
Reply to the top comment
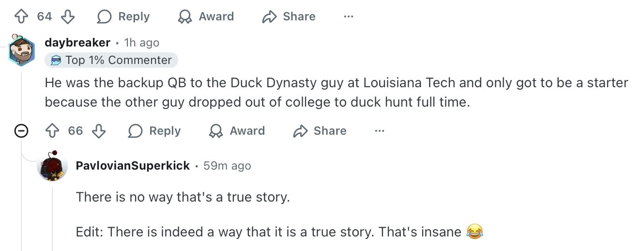tap(123, 16)
